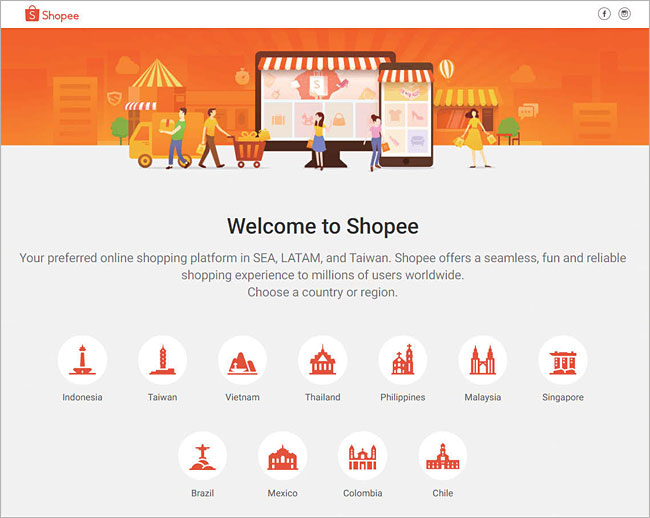
Task: Select the Colombia cathedral icon
Action: [x=362, y=456]
